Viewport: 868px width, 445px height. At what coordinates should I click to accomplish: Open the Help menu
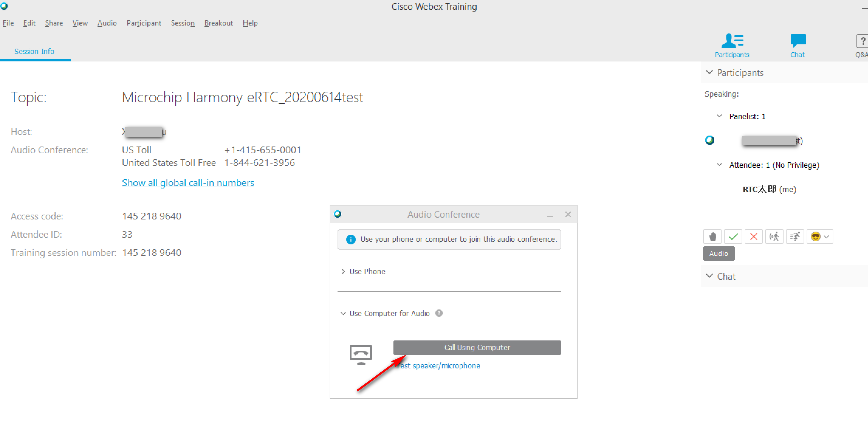point(250,23)
